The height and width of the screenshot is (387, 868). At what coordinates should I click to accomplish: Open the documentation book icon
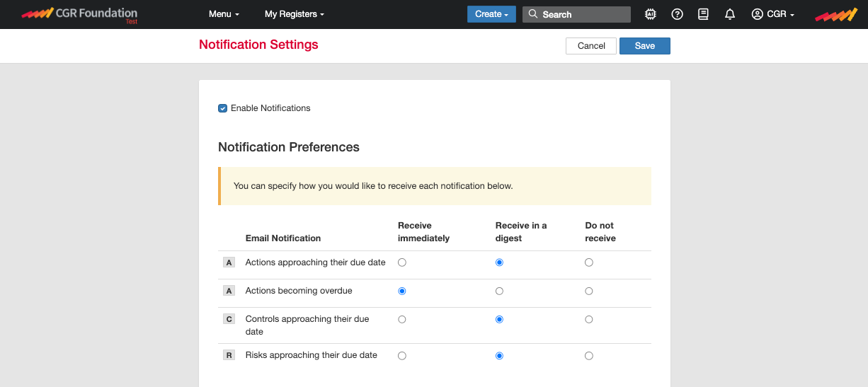coord(703,14)
